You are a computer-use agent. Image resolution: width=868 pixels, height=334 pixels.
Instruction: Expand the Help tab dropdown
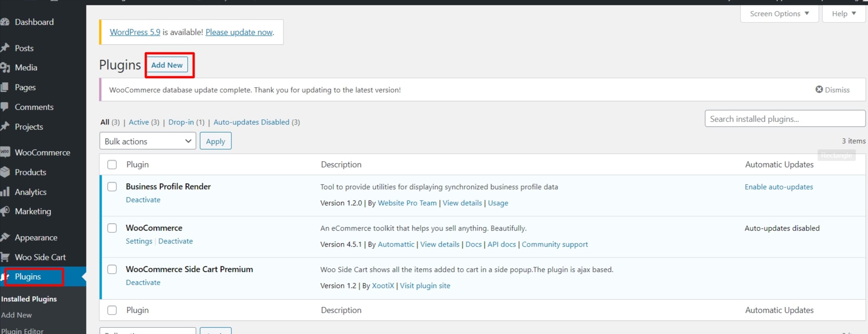pyautogui.click(x=843, y=14)
